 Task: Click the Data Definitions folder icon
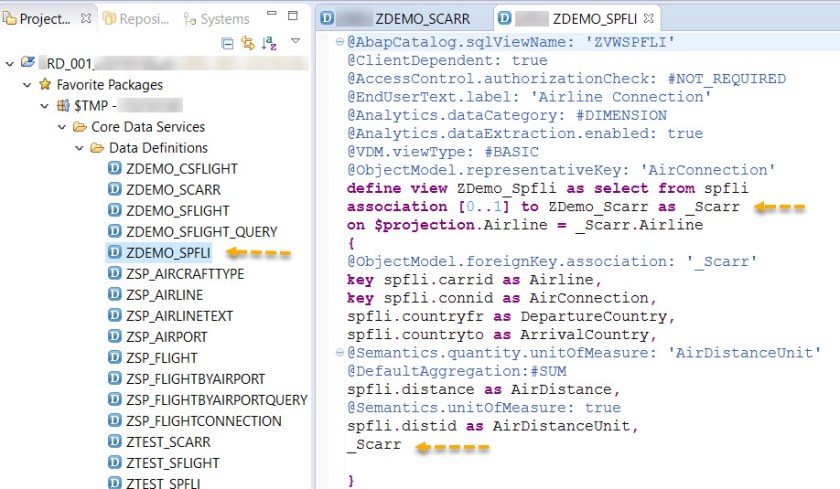(x=97, y=148)
